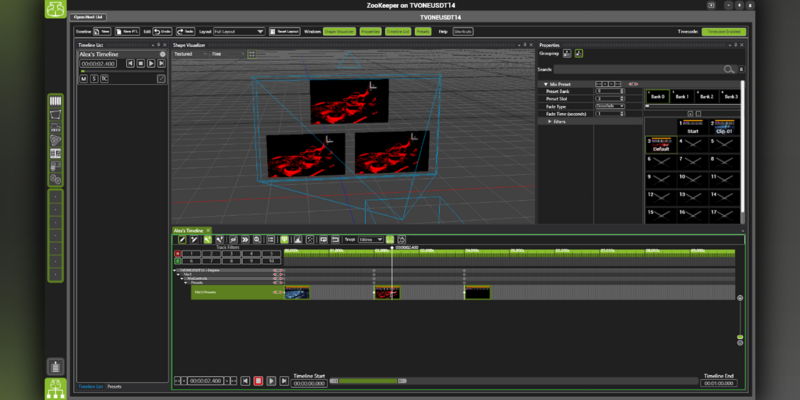
Task: Open the Fade Type dropdown
Action: 610,106
